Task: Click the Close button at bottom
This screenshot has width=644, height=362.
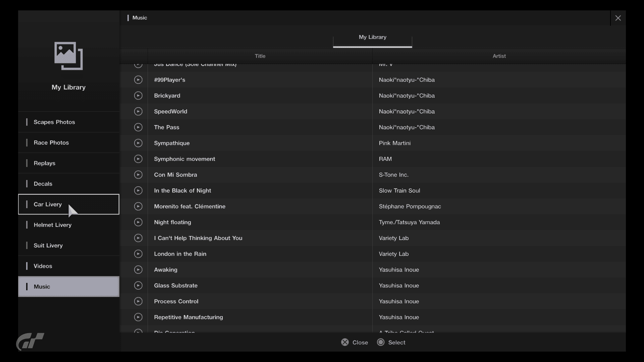Action: click(x=355, y=342)
